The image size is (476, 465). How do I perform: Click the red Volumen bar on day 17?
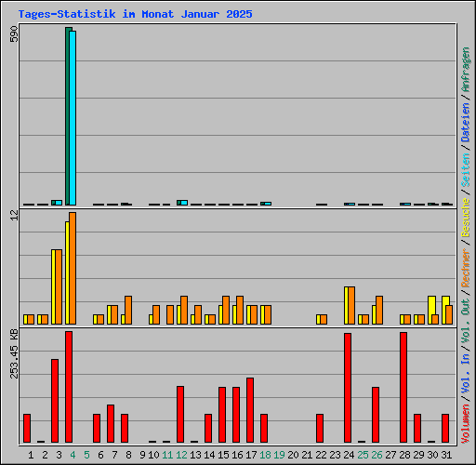click(x=250, y=410)
